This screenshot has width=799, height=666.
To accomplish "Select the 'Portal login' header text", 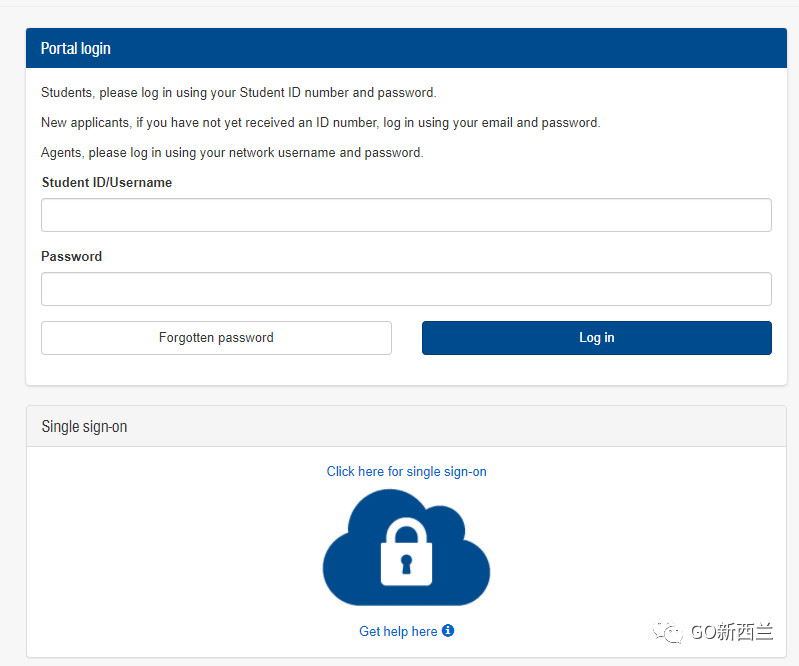I will point(75,48).
